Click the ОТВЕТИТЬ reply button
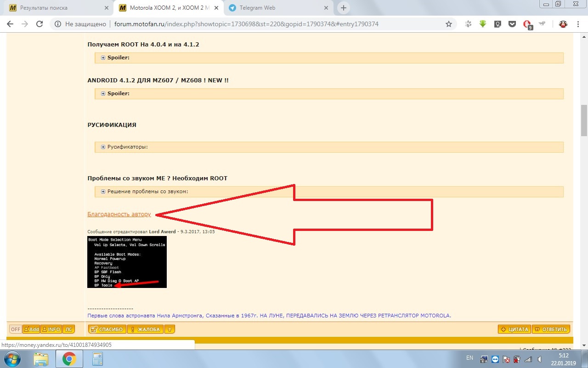Screen dimensions: 588x368 click(551, 329)
